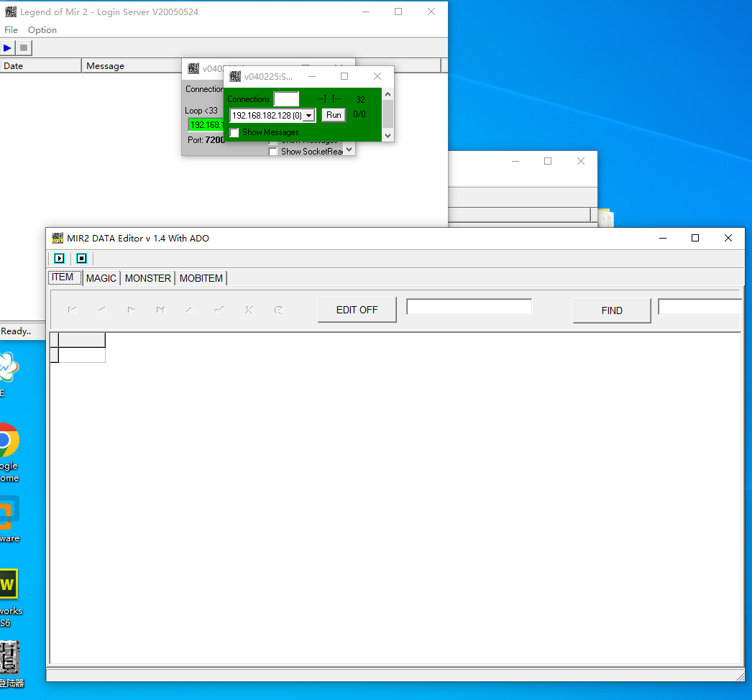
Task: Go to last record in the navigator
Action: (160, 310)
